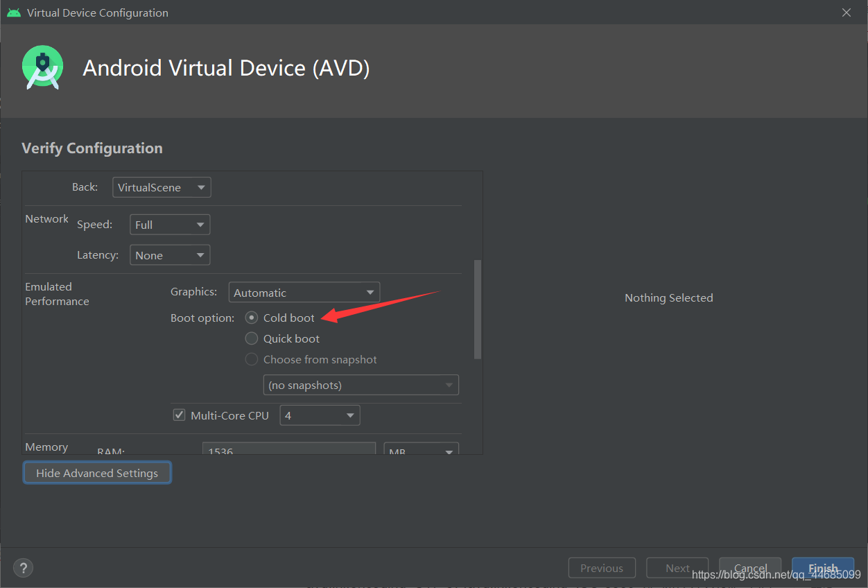
Task: Toggle the Multi-Core CPU checkbox
Action: [179, 415]
